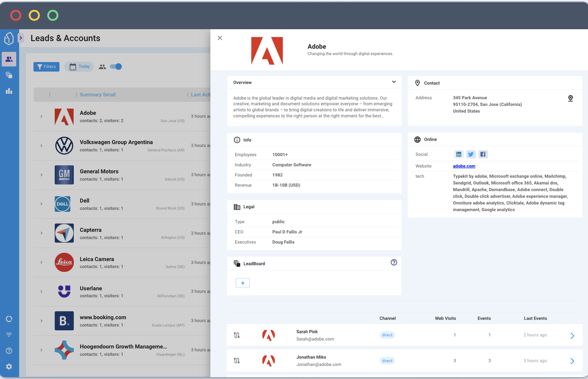Open the Leads & Accounts people icon in sidebar

9,59
